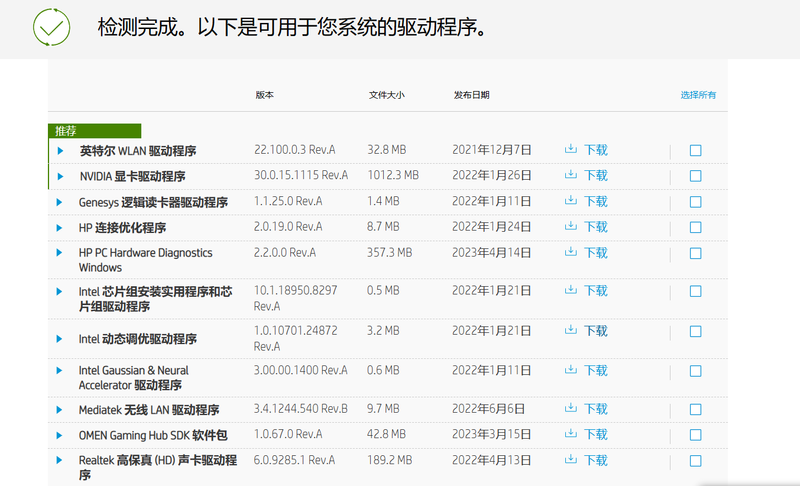The width and height of the screenshot is (800, 486).
Task: Click download icon for Intel 动态调优驱动程序
Action: point(571,330)
